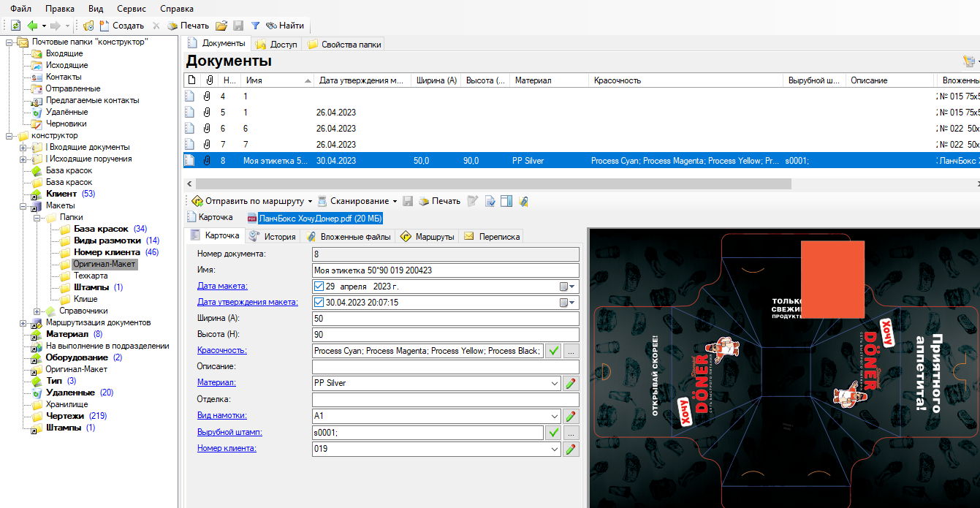Open the Вид menu

point(96,9)
